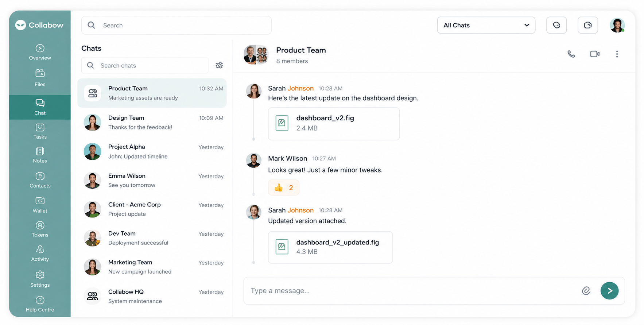This screenshot has width=644, height=325.
Task: Open the Product Team conversation
Action: click(x=152, y=93)
